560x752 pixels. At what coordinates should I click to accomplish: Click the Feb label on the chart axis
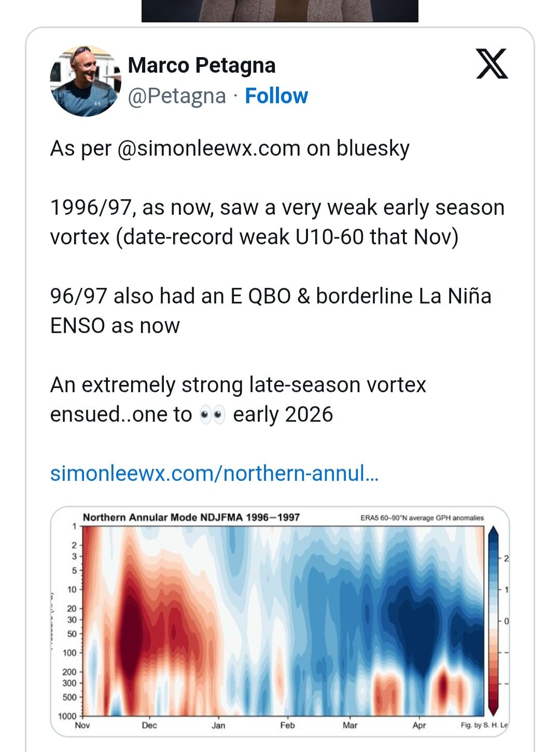[287, 725]
